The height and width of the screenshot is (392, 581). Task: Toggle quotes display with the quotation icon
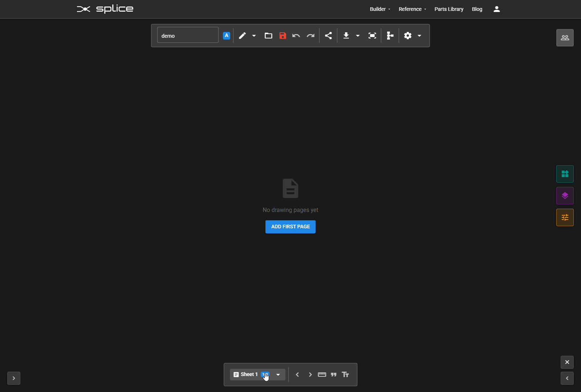334,374
